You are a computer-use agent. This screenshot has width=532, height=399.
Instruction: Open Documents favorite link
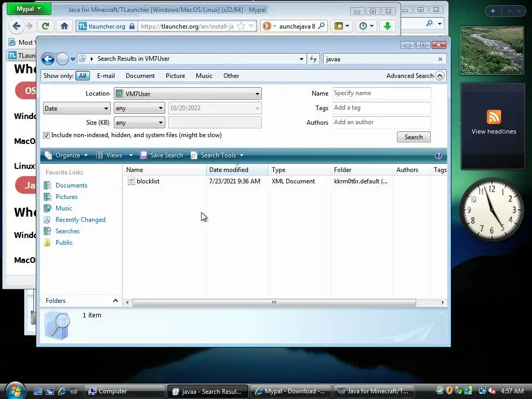coord(71,185)
